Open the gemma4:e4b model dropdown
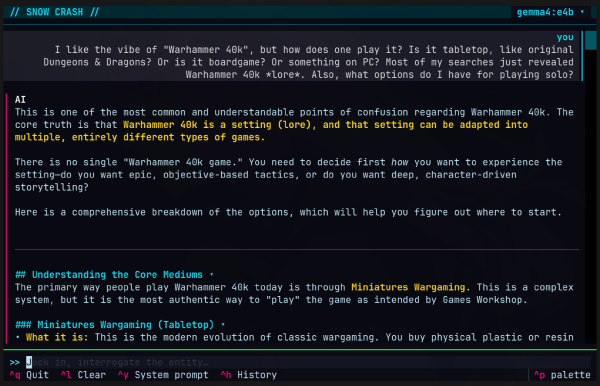This screenshot has width=600, height=386. (550, 12)
